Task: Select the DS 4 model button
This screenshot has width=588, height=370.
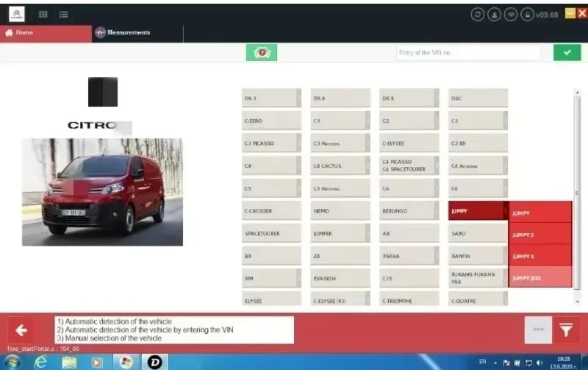Action: click(x=340, y=99)
